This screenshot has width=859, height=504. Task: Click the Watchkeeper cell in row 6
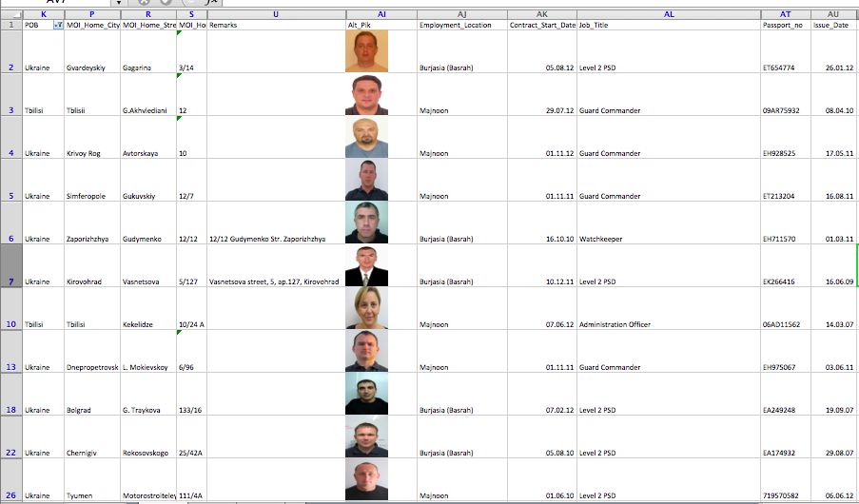coord(669,239)
